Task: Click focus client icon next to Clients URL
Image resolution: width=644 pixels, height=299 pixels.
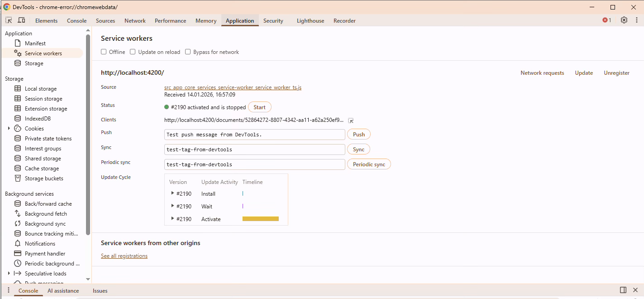Action: pyautogui.click(x=351, y=121)
